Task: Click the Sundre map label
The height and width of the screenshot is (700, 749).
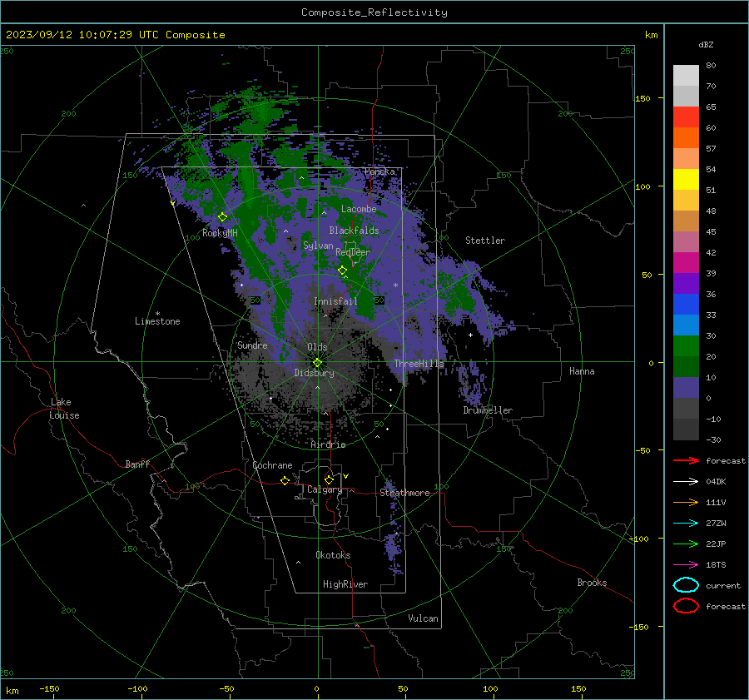Action: (x=252, y=345)
